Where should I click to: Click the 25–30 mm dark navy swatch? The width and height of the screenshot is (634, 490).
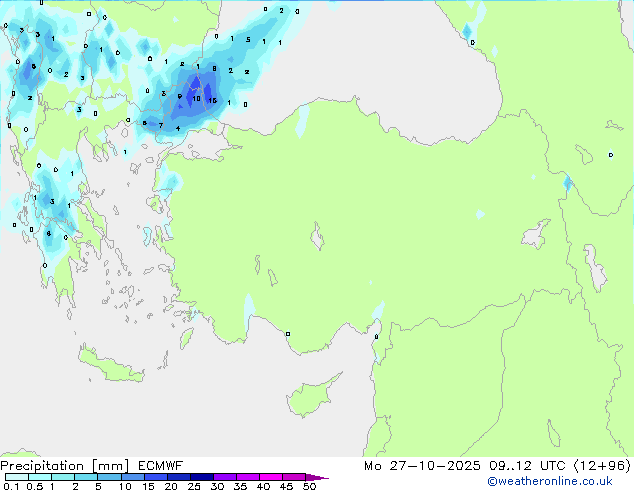pos(201,477)
